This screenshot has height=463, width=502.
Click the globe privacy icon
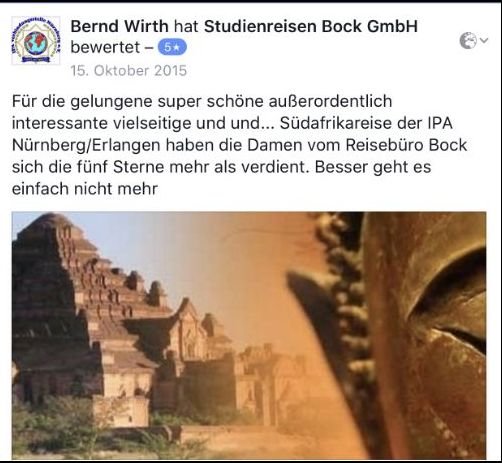tap(468, 41)
